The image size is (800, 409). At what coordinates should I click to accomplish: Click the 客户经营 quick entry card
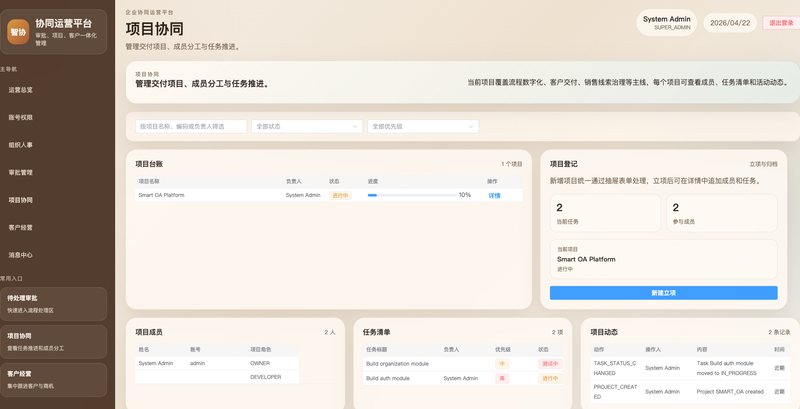[x=54, y=380]
